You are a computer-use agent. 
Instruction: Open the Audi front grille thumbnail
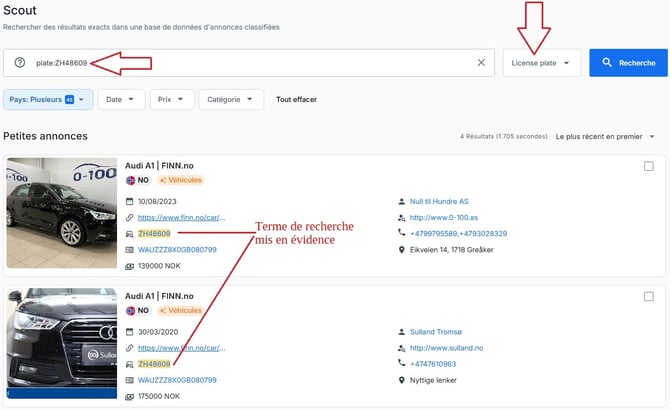point(62,343)
